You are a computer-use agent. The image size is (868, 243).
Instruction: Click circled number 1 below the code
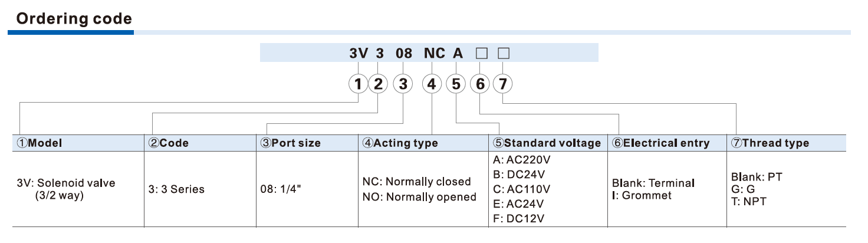357,84
